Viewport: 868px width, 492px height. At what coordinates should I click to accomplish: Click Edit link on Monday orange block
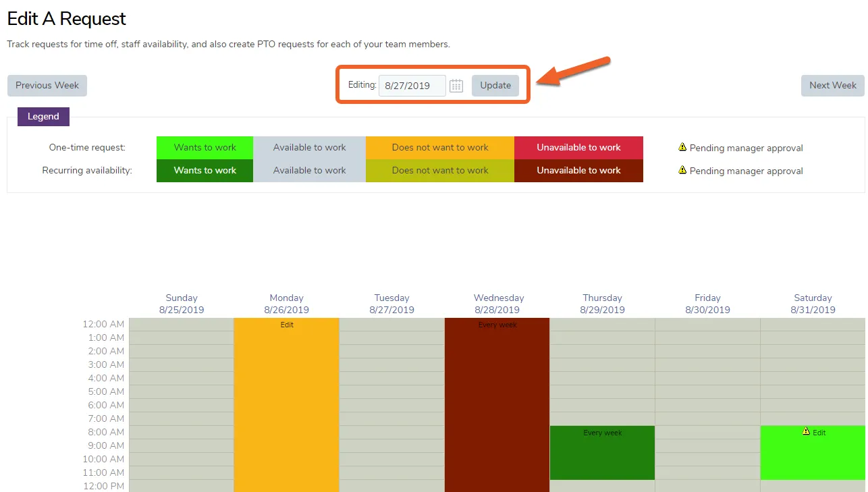click(287, 325)
